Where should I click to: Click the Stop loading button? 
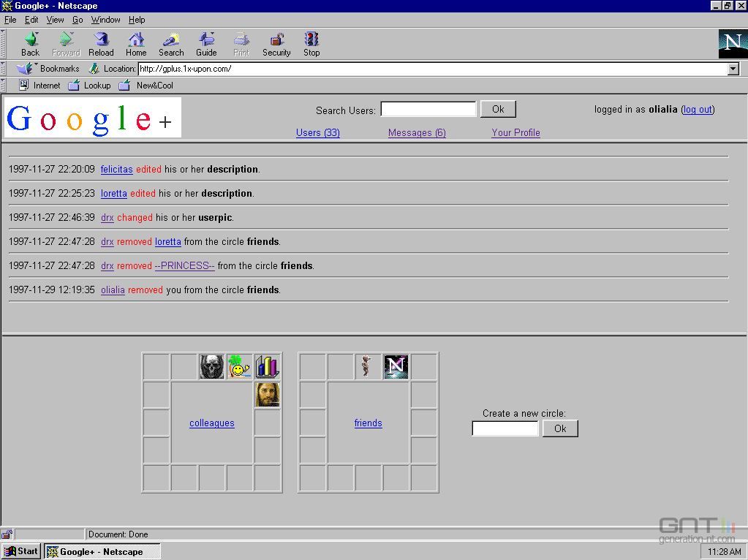[311, 44]
